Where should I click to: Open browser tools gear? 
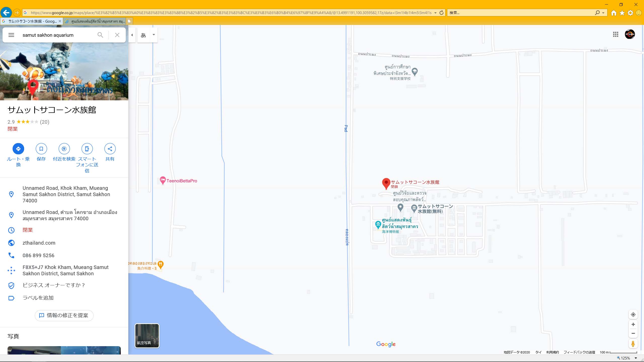pos(630,13)
